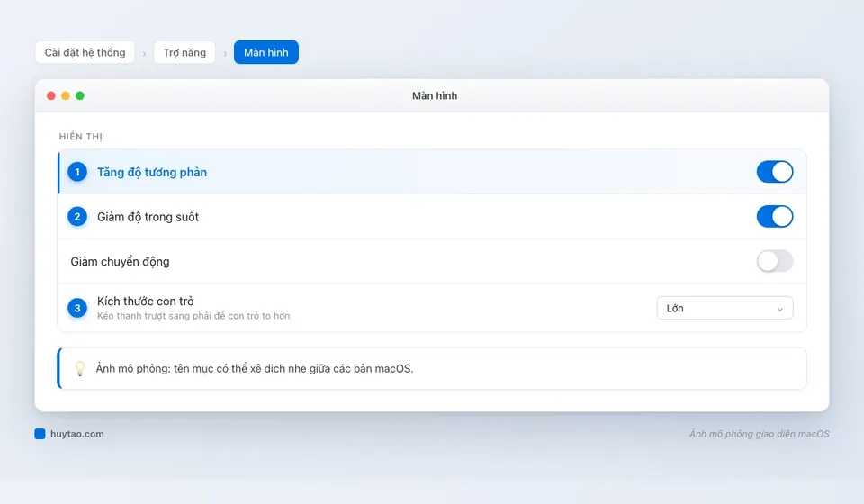Click chevron after Cài đặt hệ thống
Viewport: 864px width, 504px height.
[x=144, y=53]
